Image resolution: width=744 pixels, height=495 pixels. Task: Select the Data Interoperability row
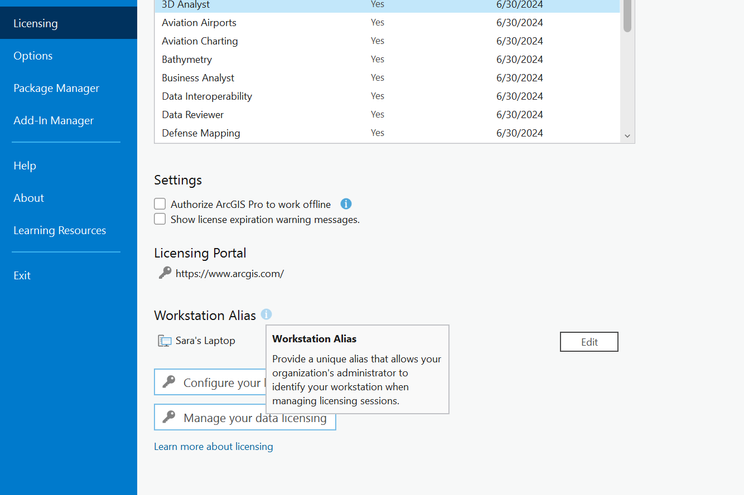click(387, 96)
